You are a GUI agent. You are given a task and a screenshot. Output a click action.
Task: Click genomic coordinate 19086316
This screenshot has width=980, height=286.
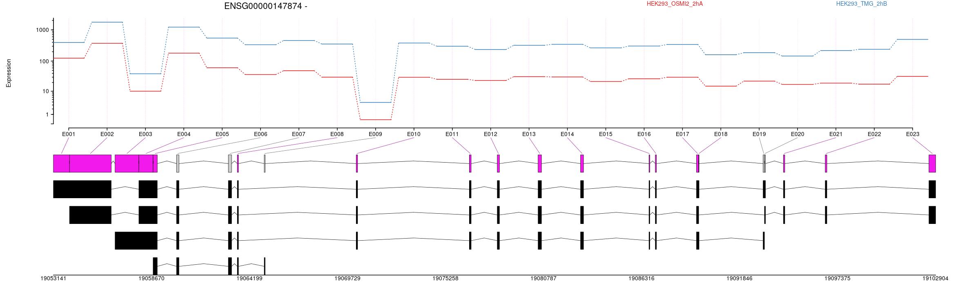pos(641,279)
